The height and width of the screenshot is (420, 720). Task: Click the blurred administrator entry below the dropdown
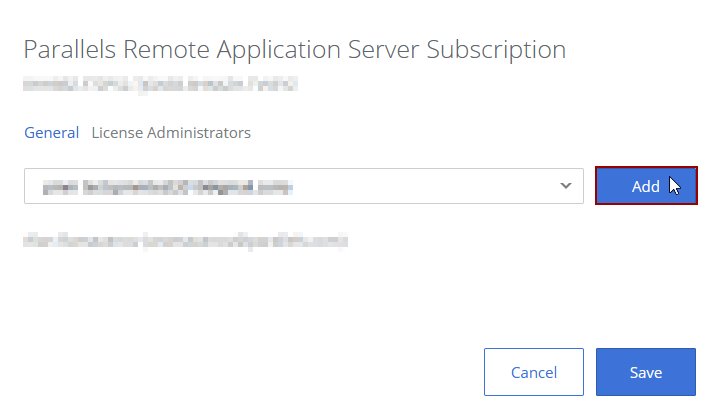coord(185,241)
